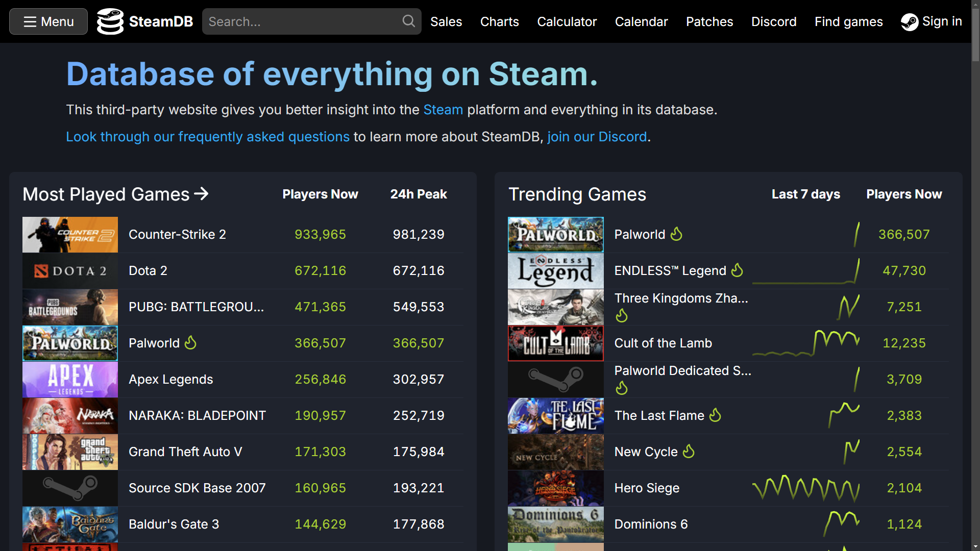The height and width of the screenshot is (551, 980).
Task: Open Hero Siege game name
Action: 647,488
